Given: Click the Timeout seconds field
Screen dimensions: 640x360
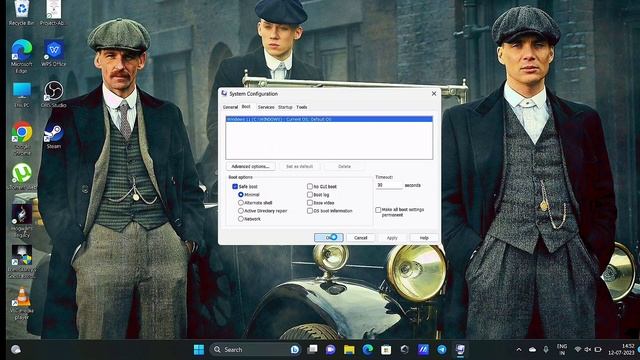Looking at the screenshot, I should (389, 185).
